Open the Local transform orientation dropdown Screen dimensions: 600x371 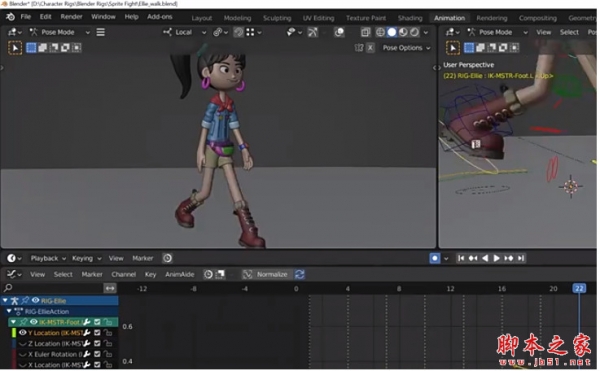pyautogui.click(x=184, y=32)
